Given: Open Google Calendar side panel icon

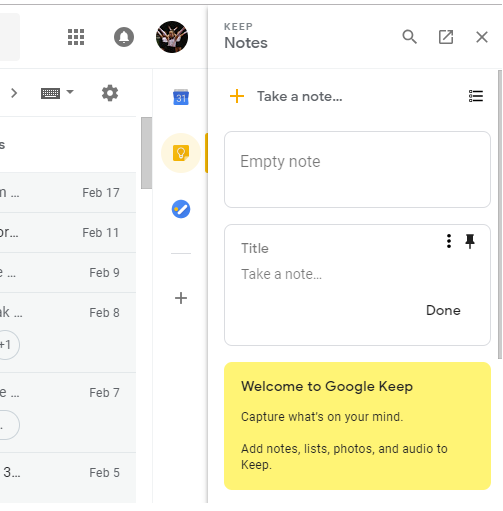Looking at the screenshot, I should click(x=181, y=97).
